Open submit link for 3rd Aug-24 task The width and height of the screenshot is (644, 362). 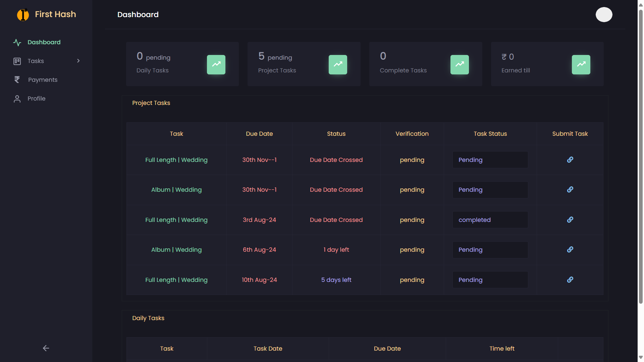570,220
